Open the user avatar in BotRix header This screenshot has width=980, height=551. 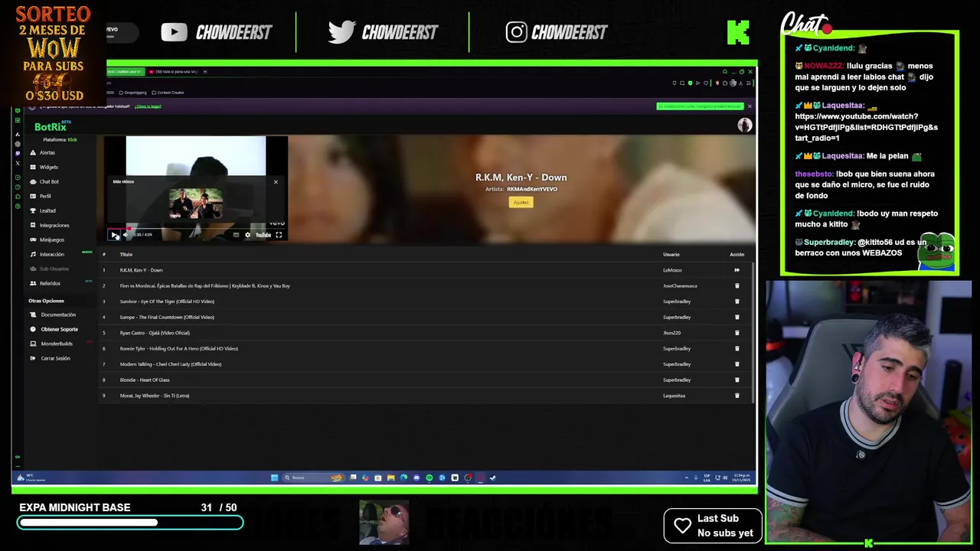[744, 126]
